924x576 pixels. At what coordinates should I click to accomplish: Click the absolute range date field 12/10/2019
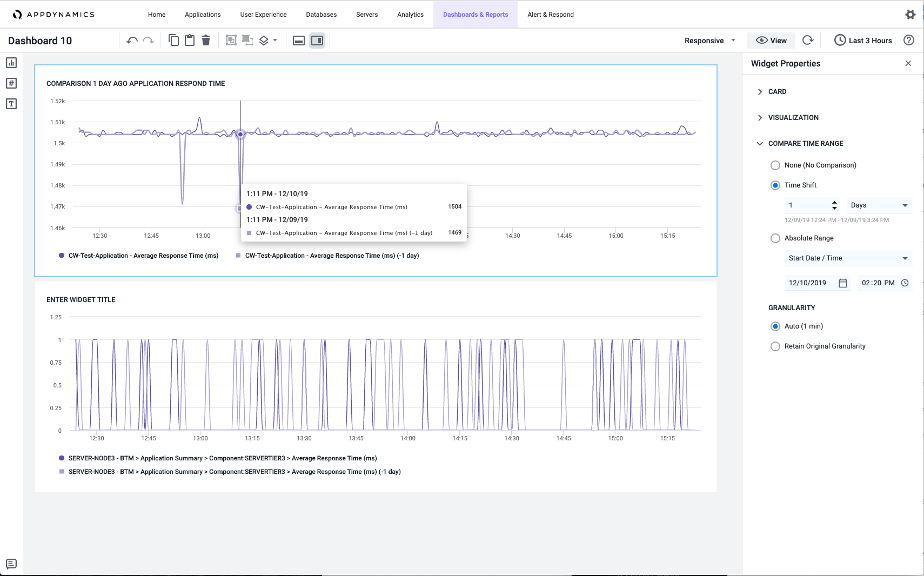pos(818,283)
